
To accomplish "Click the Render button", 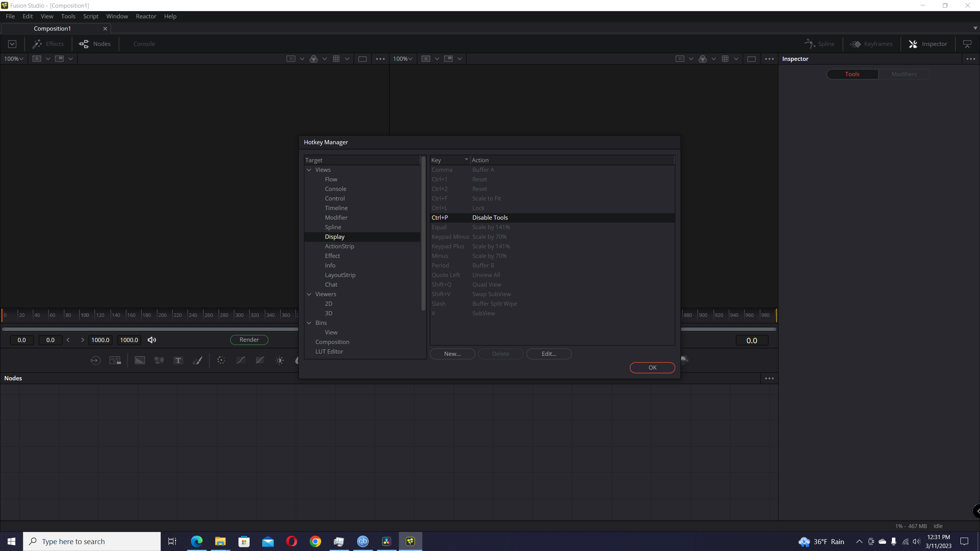I will pos(249,339).
